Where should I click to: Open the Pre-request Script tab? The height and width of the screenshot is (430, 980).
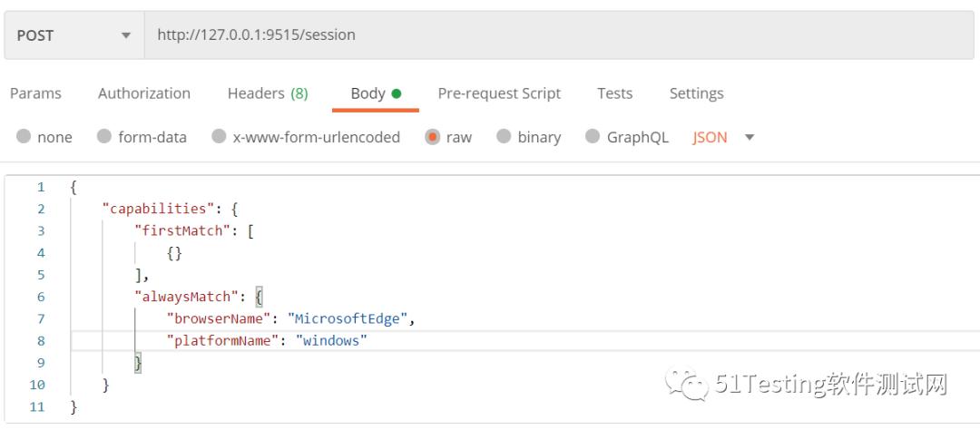499,93
